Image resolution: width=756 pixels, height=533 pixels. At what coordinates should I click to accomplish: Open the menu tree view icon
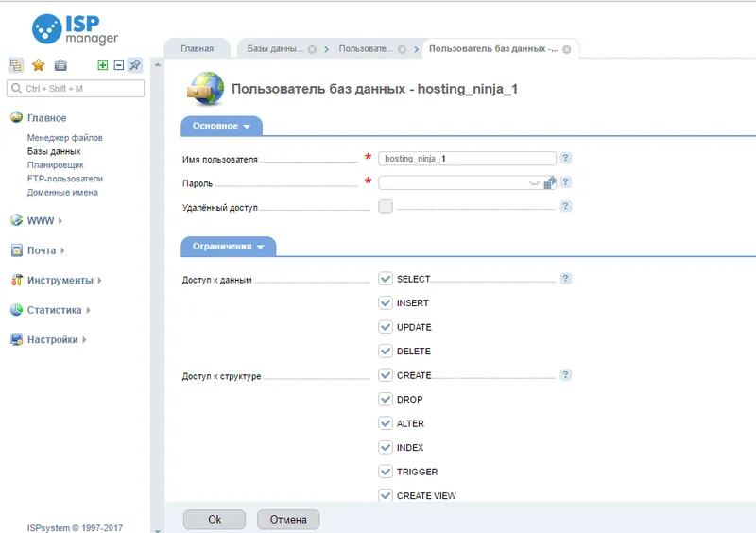[x=16, y=65]
